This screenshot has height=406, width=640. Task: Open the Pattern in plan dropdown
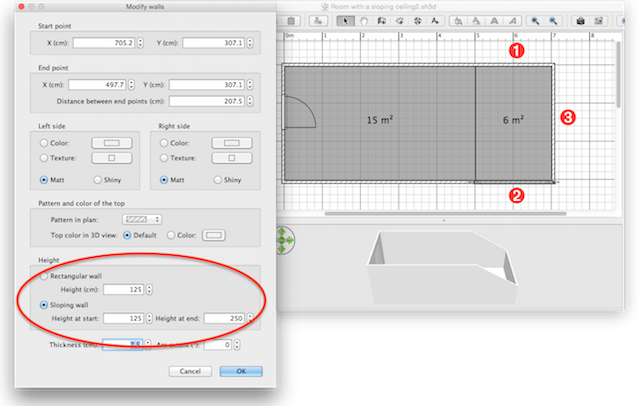pyautogui.click(x=141, y=219)
